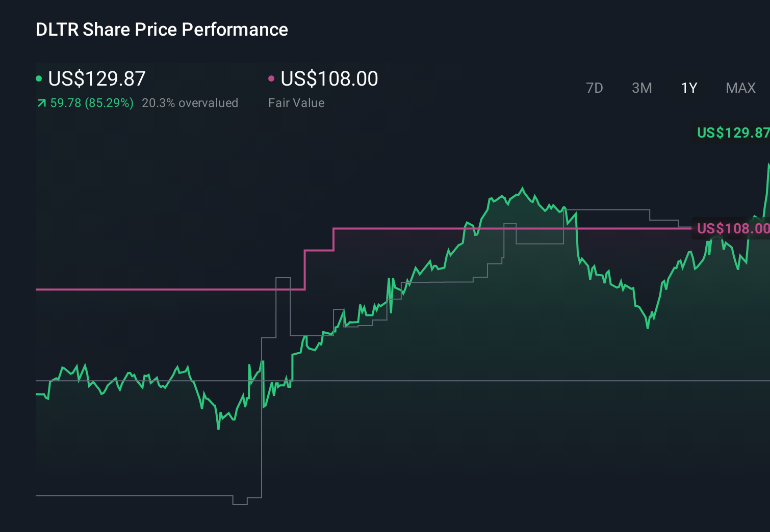Toggle the Fair Value series via its pink legend

329,79
